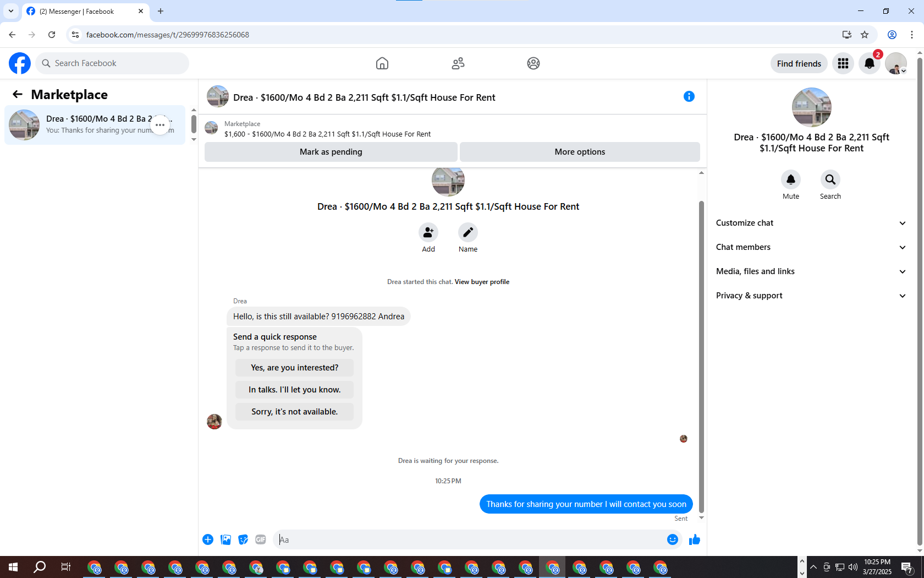Click Drea's message "Hello, is this still available?"

pyautogui.click(x=318, y=317)
